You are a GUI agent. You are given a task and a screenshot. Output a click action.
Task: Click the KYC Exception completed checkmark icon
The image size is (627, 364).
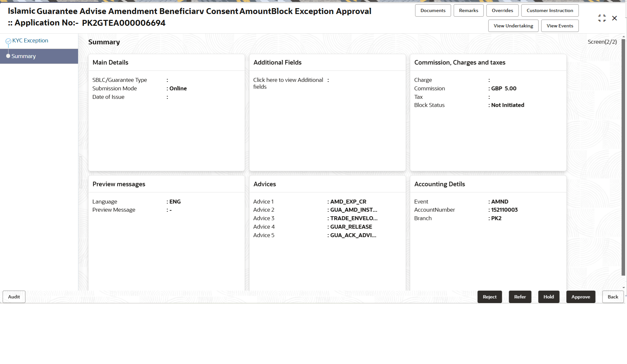click(8, 40)
